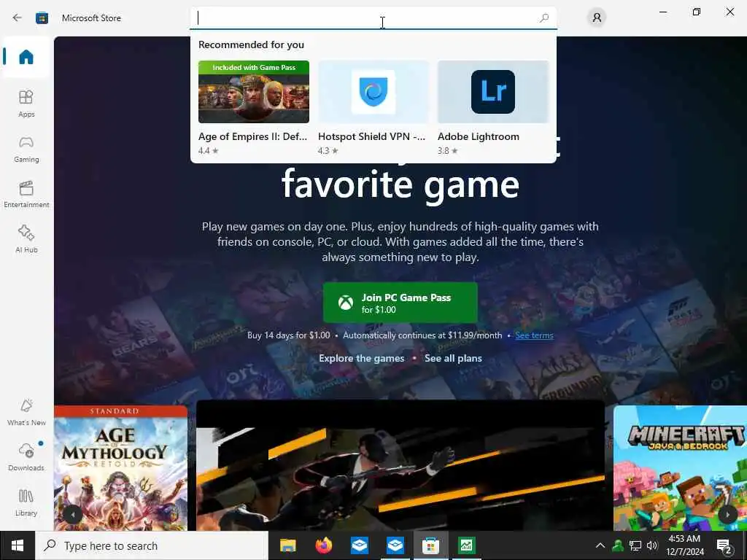Click the green user tray icon

pyautogui.click(x=618, y=545)
